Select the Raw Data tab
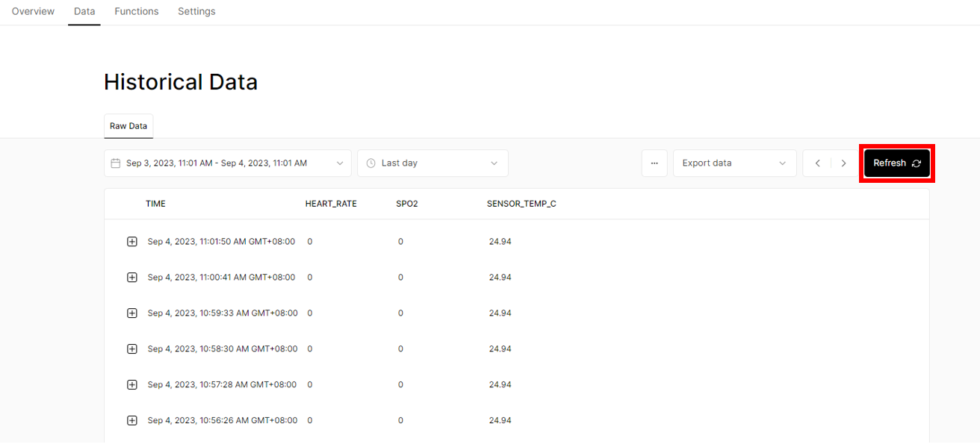This screenshot has height=444, width=980. tap(128, 126)
